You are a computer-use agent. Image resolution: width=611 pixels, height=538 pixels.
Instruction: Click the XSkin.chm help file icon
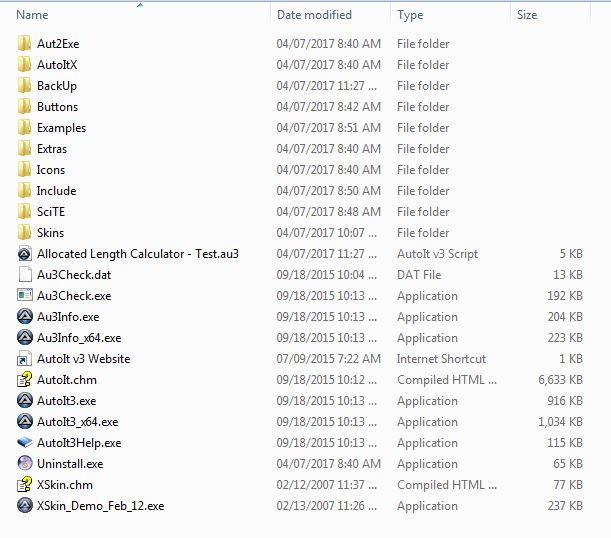(24, 485)
